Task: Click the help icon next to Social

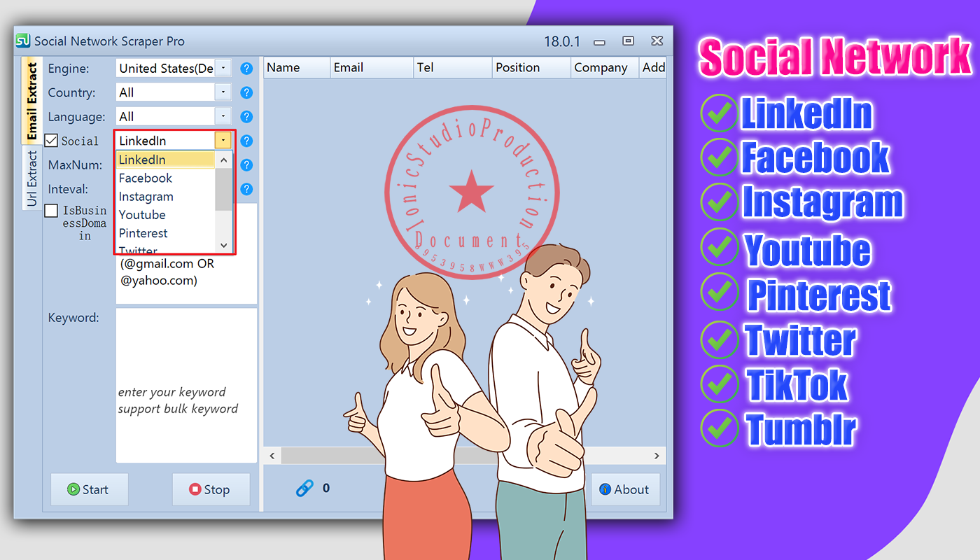Action: click(246, 141)
